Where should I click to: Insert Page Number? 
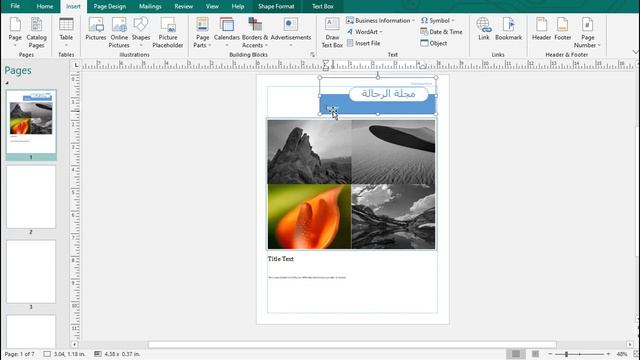coord(587,32)
